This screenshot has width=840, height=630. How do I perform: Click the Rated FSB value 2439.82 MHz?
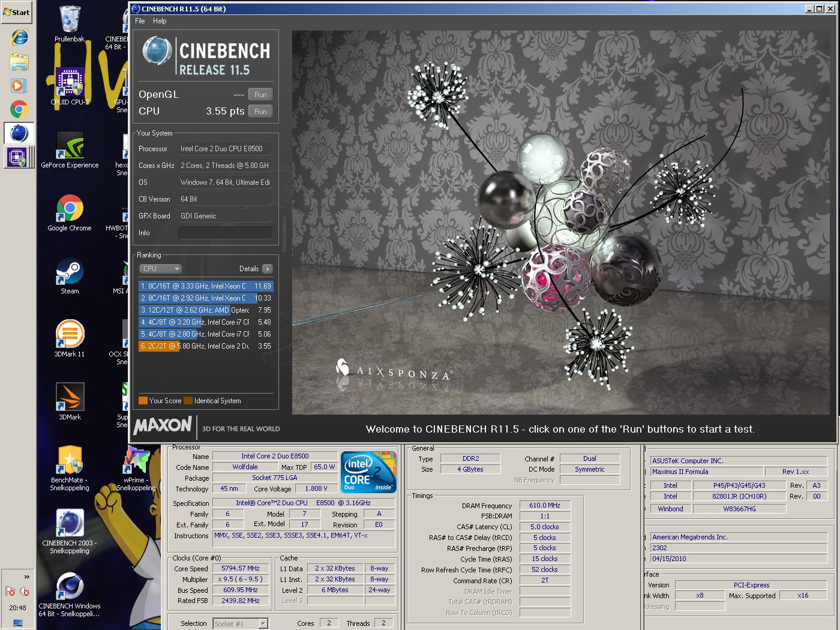241,601
